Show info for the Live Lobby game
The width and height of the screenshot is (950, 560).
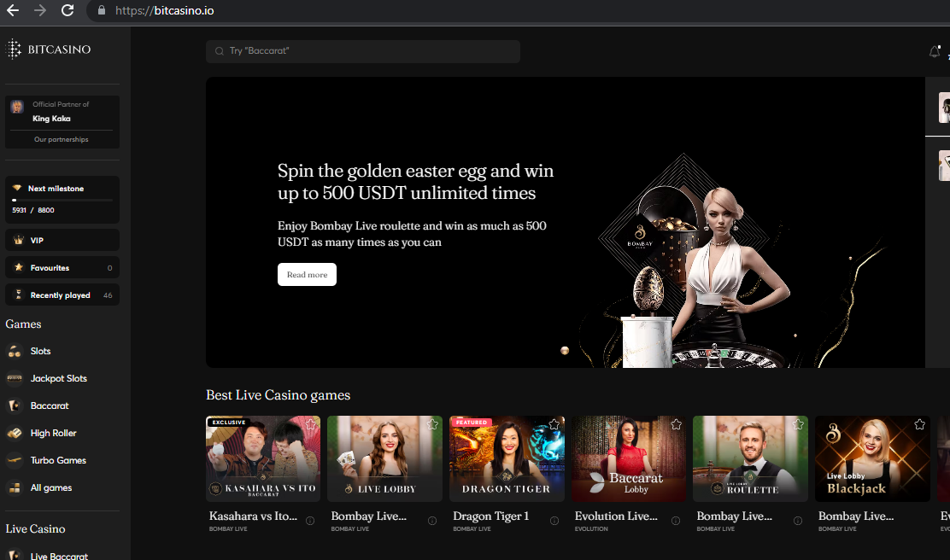432,521
